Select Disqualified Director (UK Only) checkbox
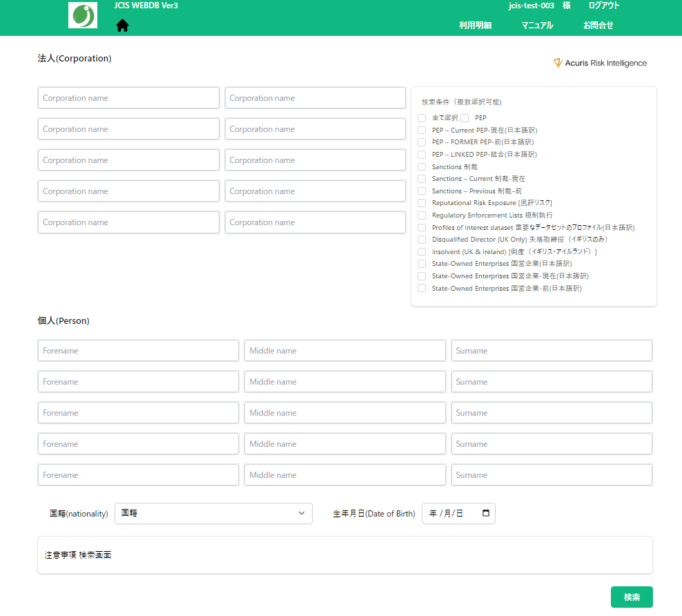The height and width of the screenshot is (616, 682). 422,240
